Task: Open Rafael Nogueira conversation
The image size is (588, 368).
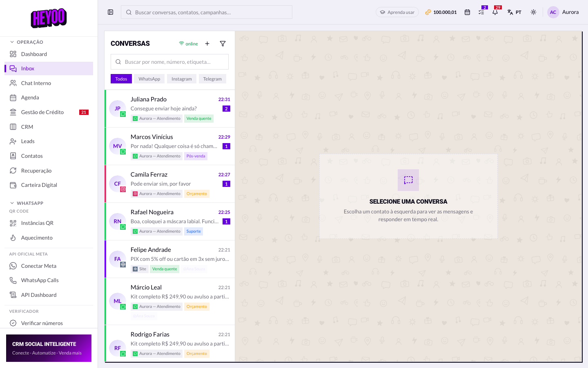Action: click(170, 222)
